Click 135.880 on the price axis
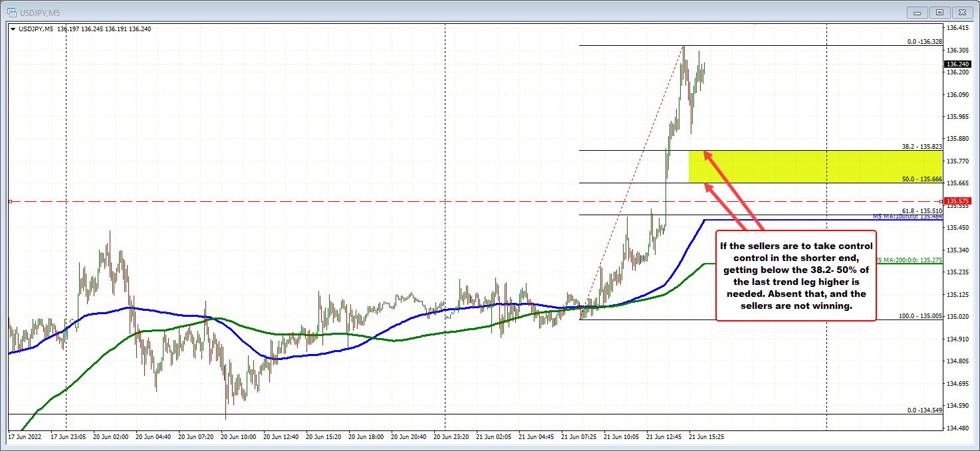 tap(957, 139)
